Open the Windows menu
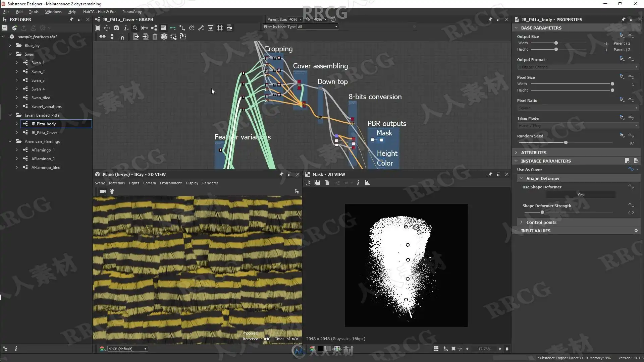Image resolution: width=644 pixels, height=362 pixels. click(x=53, y=12)
